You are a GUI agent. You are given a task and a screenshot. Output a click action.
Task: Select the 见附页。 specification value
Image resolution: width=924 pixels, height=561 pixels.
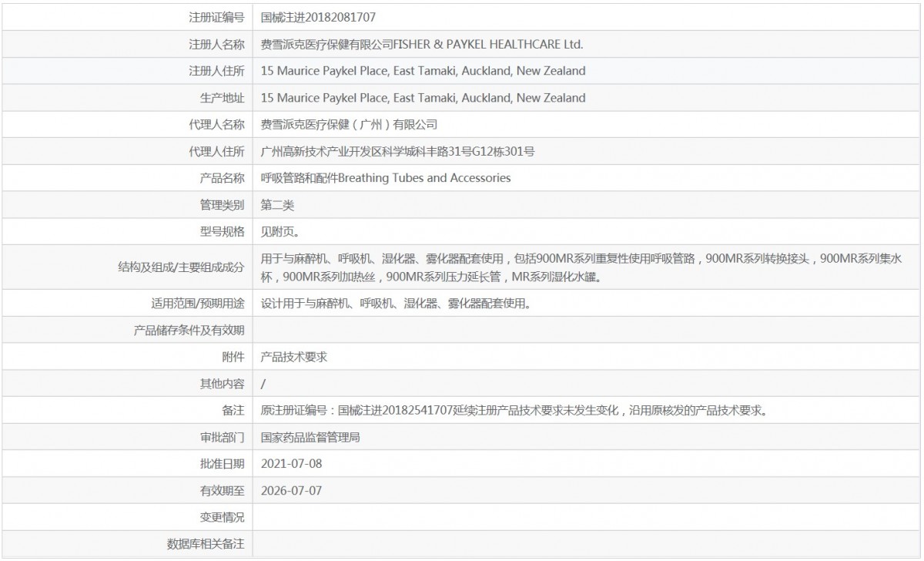tap(281, 231)
